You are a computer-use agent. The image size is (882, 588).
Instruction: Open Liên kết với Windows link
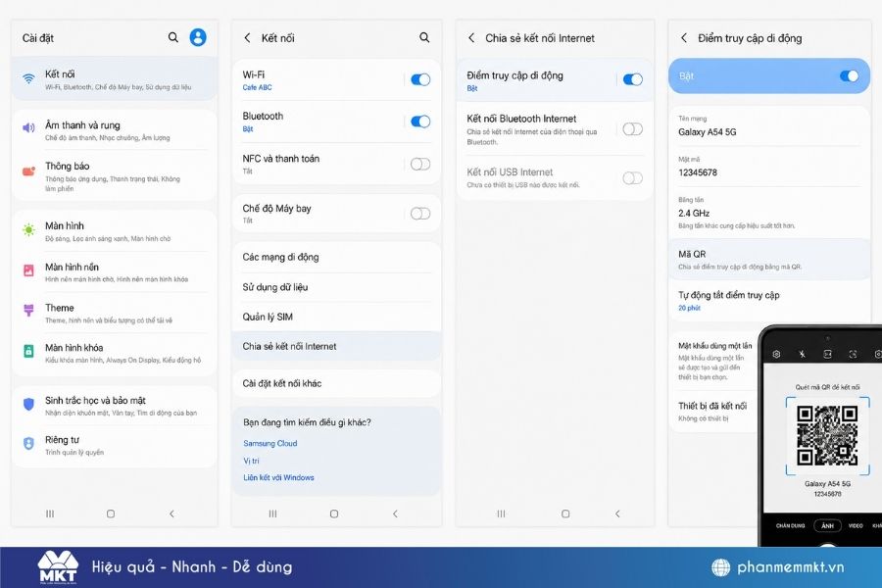(278, 477)
